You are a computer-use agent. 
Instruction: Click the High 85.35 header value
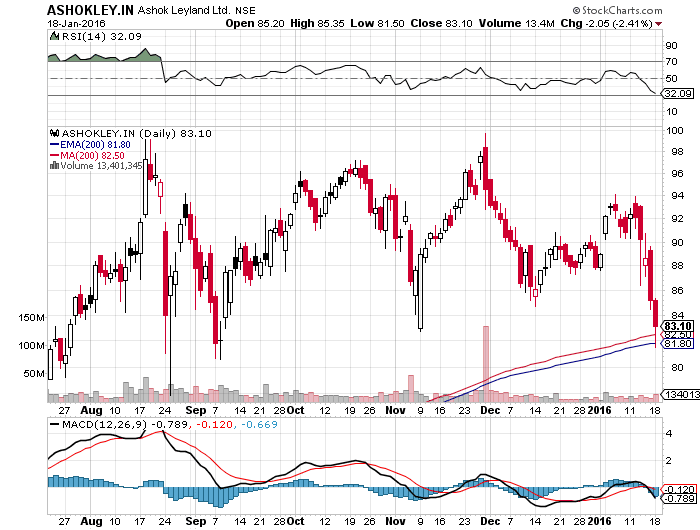[317, 23]
